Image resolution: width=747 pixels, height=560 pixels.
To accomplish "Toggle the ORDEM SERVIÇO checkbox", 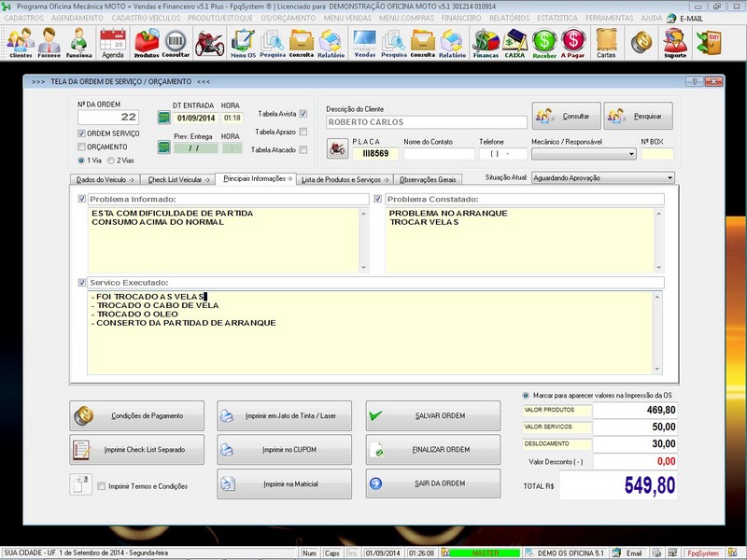I will click(81, 133).
